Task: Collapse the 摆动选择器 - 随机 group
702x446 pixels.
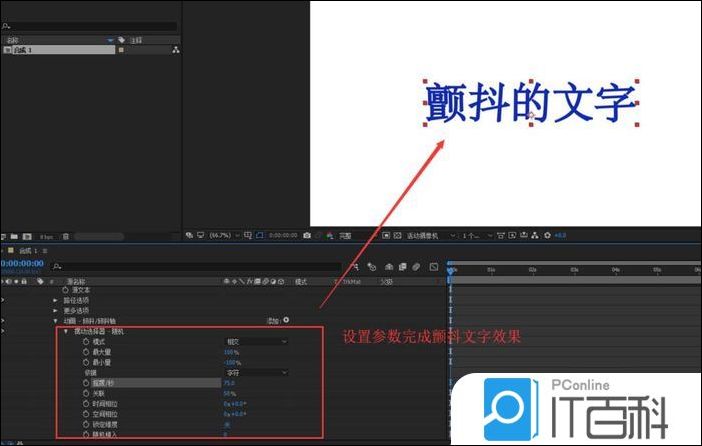Action: click(x=66, y=331)
